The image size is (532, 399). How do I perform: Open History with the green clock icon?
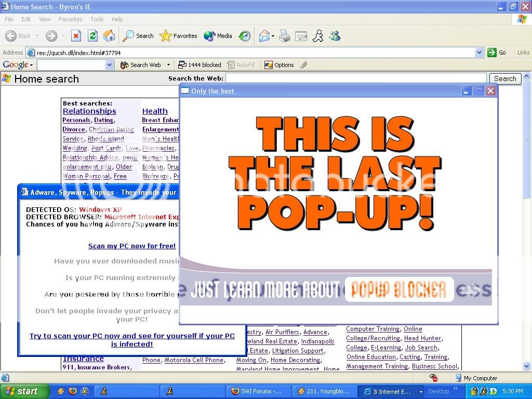click(244, 36)
